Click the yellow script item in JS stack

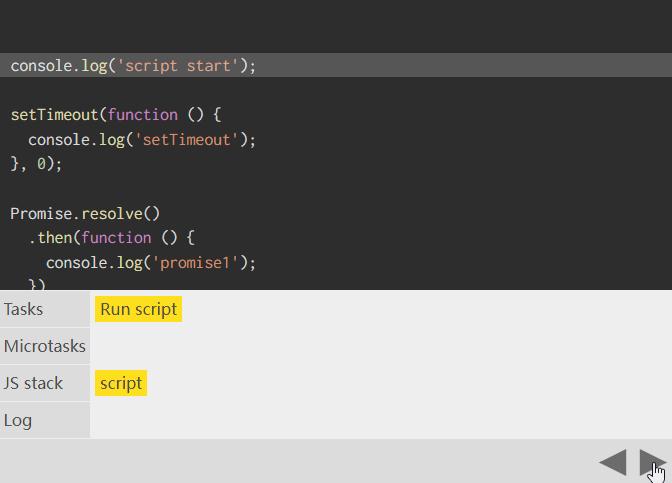[121, 383]
